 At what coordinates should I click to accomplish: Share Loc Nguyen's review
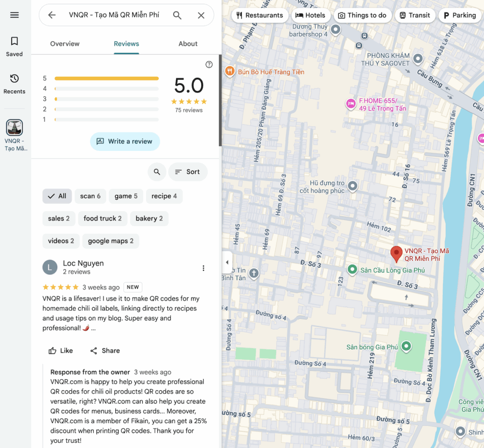pos(105,351)
